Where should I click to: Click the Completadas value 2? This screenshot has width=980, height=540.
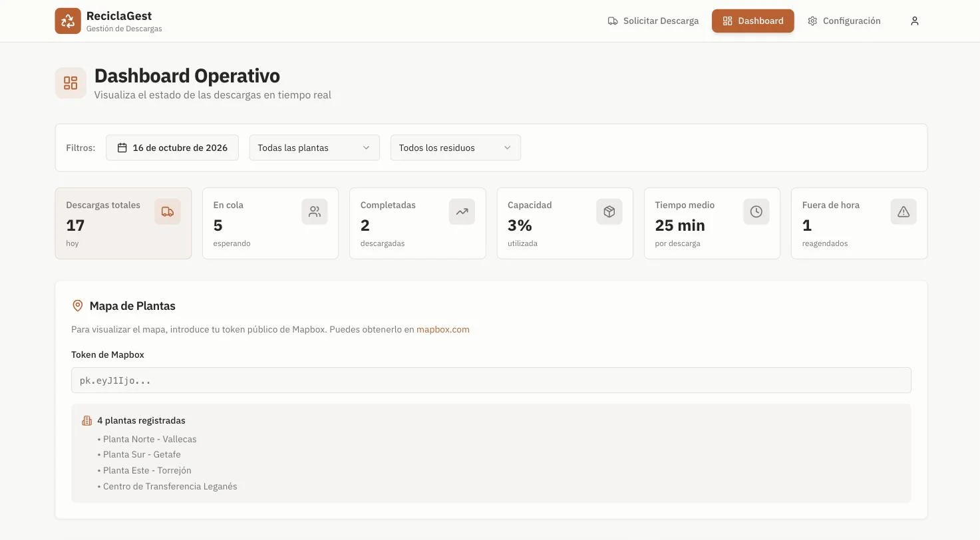click(x=365, y=225)
